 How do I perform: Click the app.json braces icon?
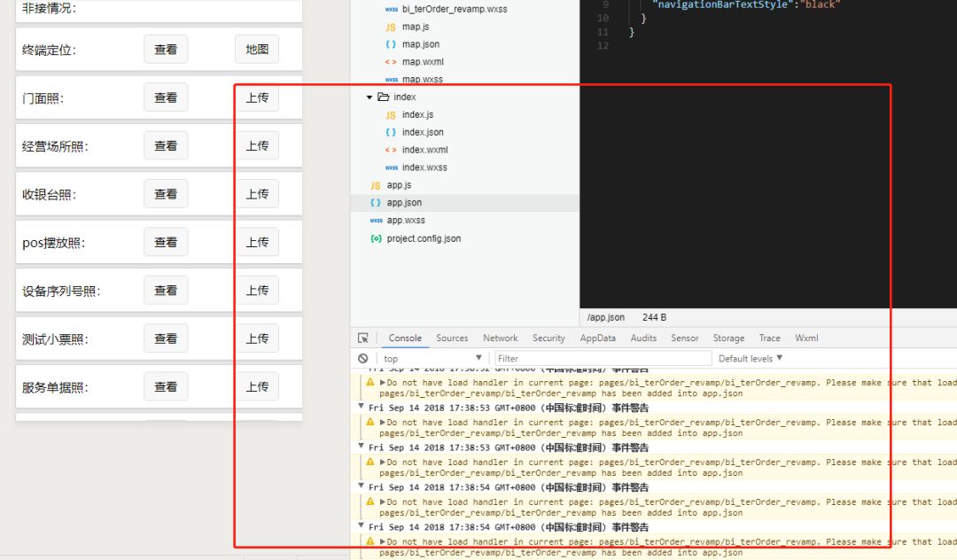376,203
